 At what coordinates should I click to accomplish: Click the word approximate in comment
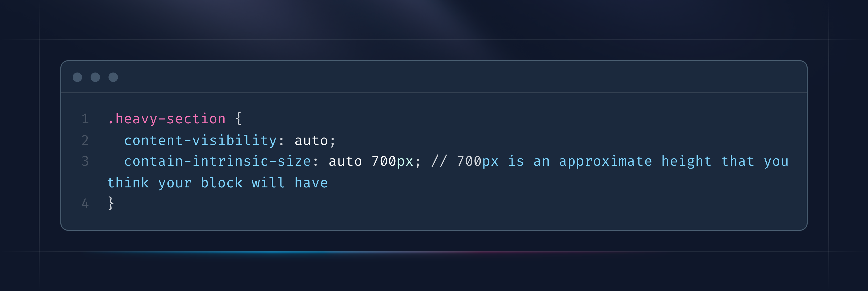click(x=605, y=162)
